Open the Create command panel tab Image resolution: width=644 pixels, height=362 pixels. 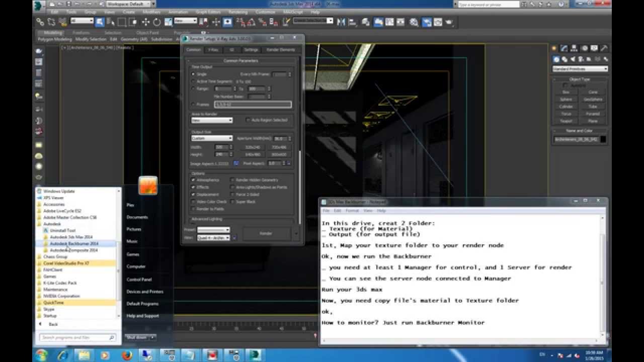click(554, 49)
